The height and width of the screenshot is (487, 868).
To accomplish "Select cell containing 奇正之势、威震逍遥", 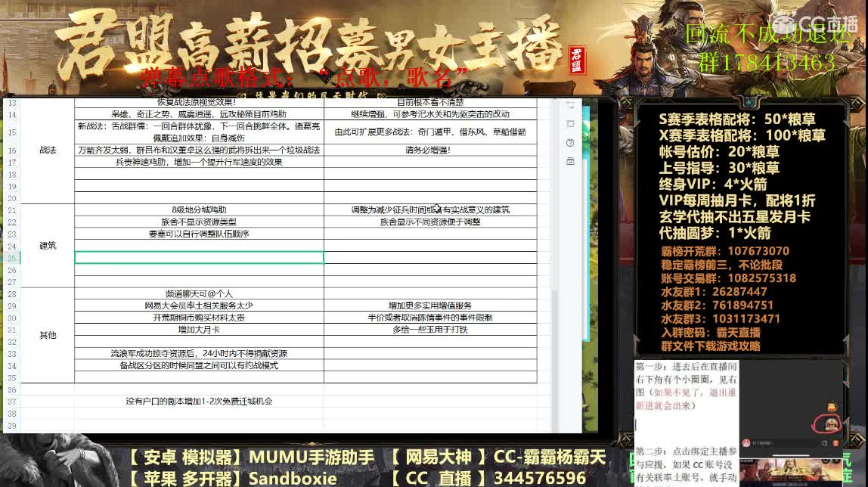I will (x=200, y=114).
